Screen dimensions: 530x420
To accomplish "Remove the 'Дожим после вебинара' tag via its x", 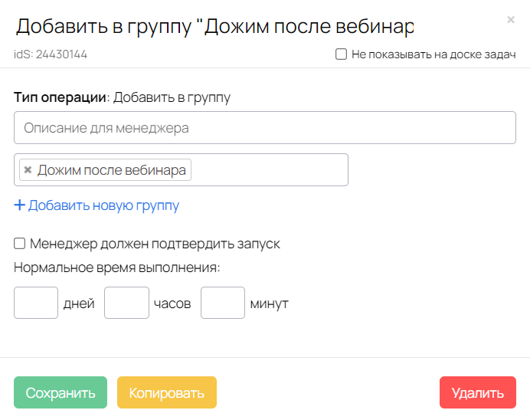I will pos(28,170).
